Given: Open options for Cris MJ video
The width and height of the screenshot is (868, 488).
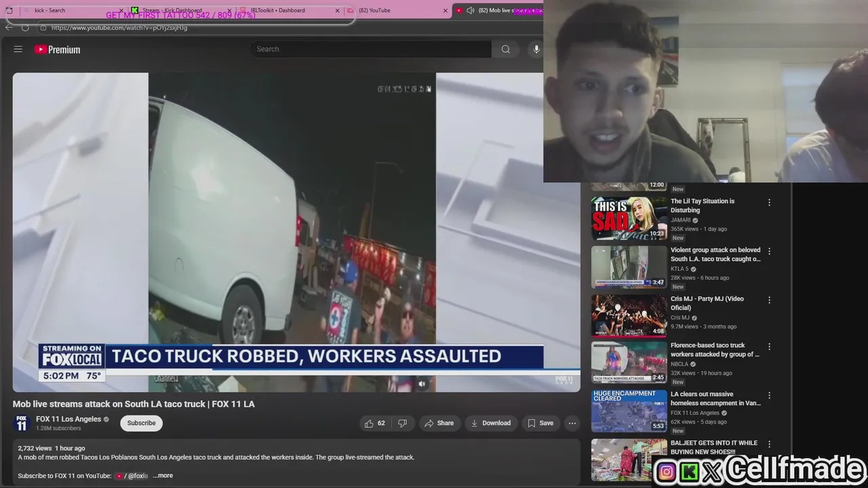Looking at the screenshot, I should [769, 300].
